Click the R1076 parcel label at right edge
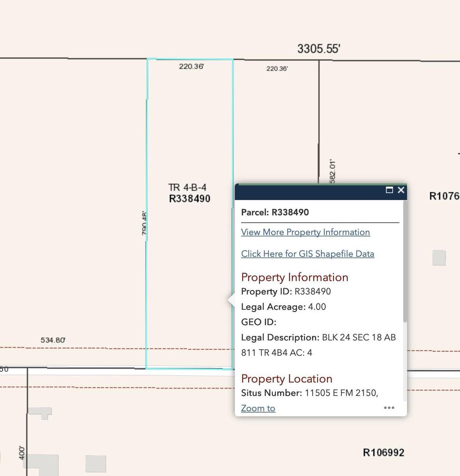Viewport: 460px width, 476px height. pos(444,196)
